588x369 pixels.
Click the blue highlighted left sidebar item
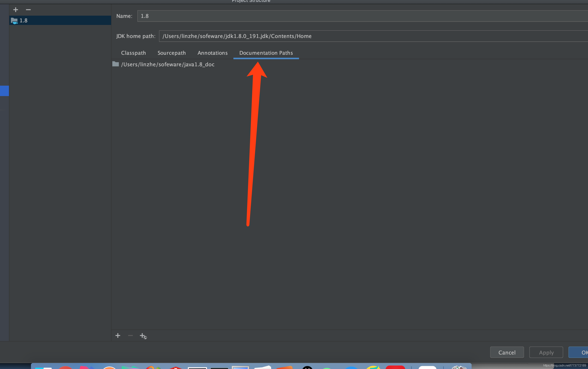[4, 91]
